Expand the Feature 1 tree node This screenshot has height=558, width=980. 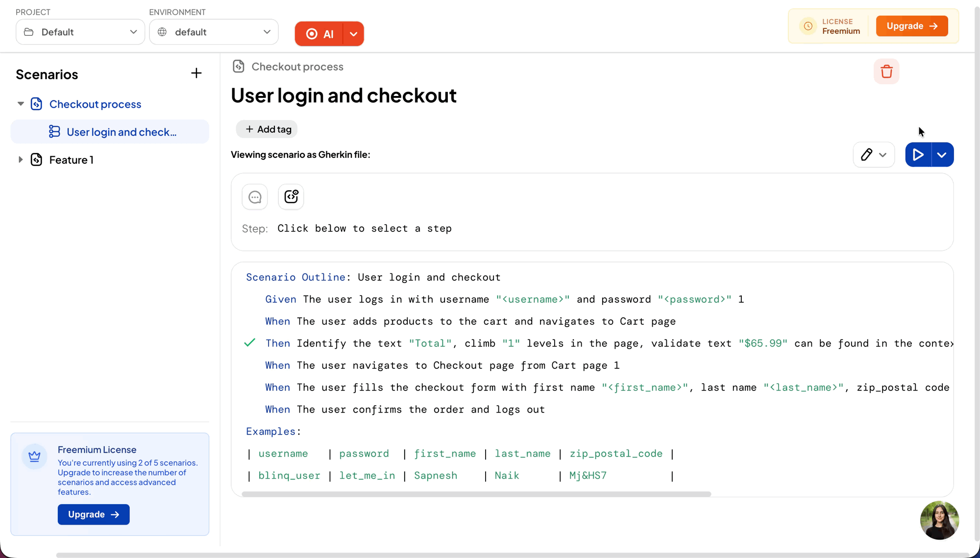pos(21,160)
